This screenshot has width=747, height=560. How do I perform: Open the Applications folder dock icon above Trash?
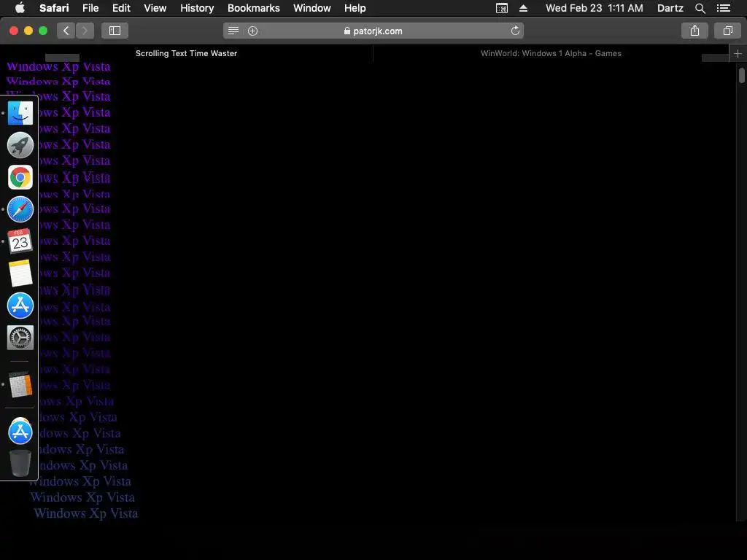tap(20, 431)
